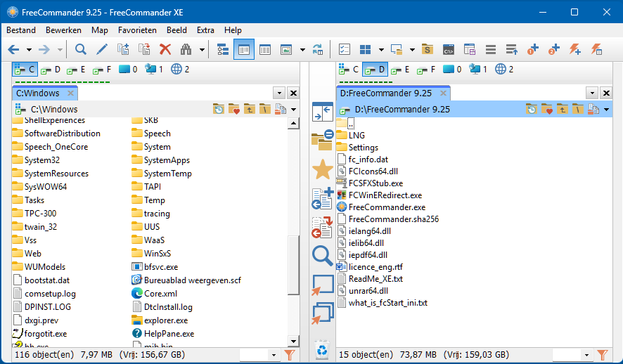Click the orange star favorites icon in the splitter
The width and height of the screenshot is (623, 364).
[x=323, y=169]
